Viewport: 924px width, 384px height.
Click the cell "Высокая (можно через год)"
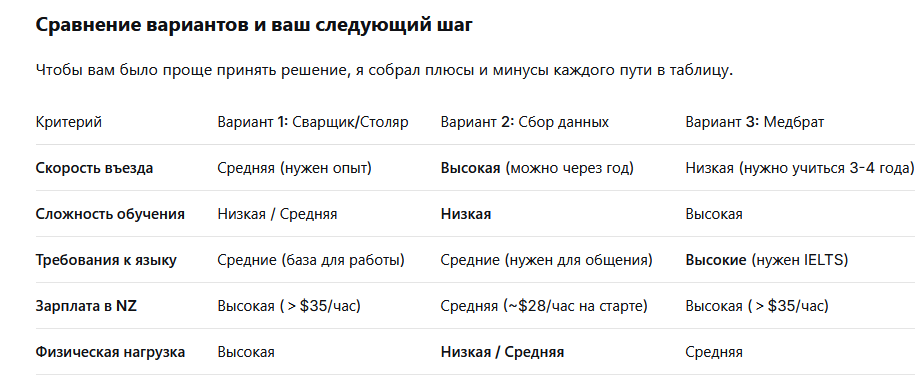click(x=537, y=168)
